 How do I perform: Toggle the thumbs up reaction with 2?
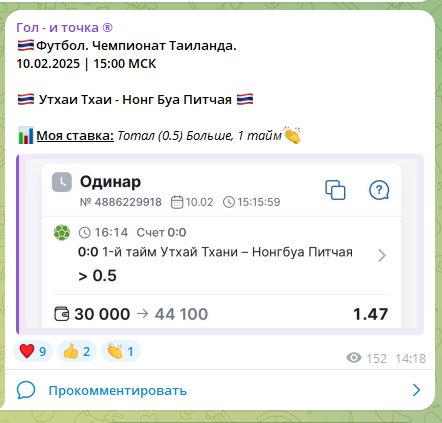[77, 351]
